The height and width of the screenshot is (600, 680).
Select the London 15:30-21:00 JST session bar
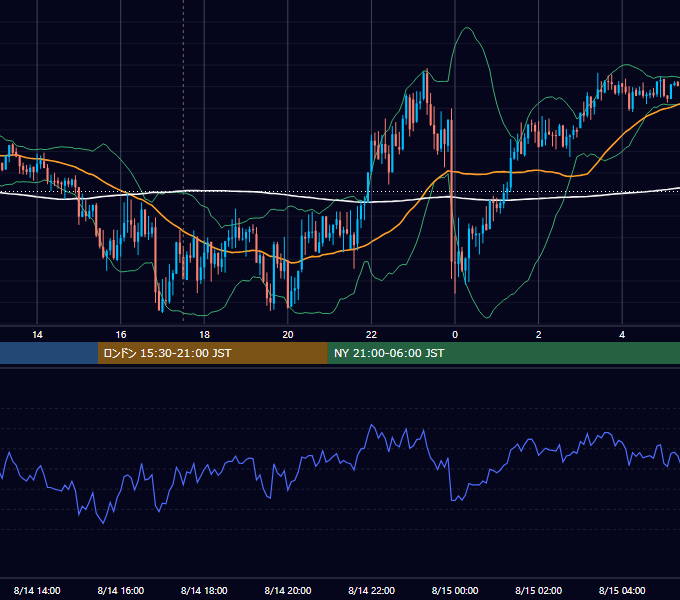[x=212, y=353]
